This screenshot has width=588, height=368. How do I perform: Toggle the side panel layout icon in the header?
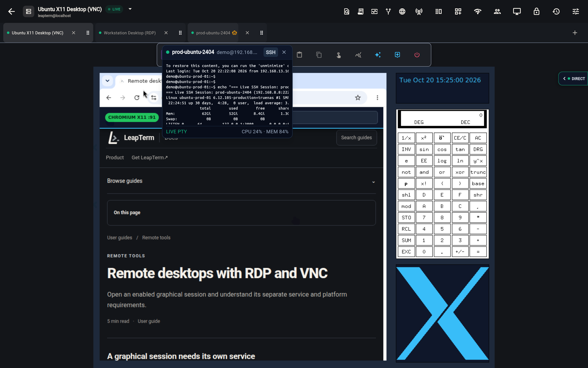click(x=439, y=11)
